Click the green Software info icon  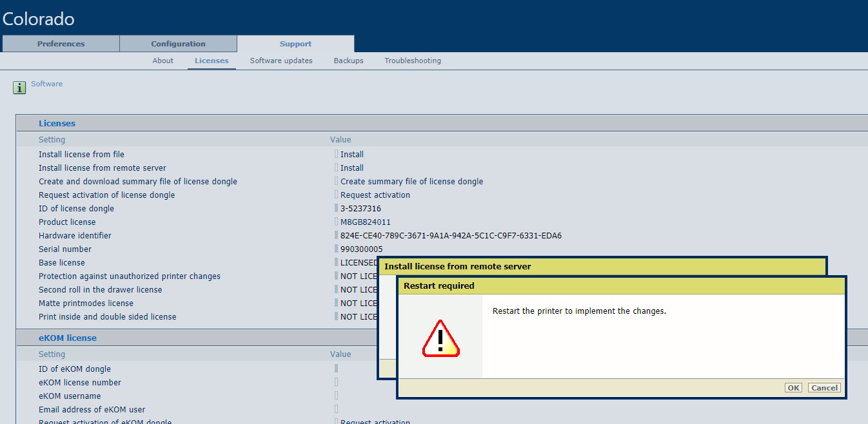19,88
